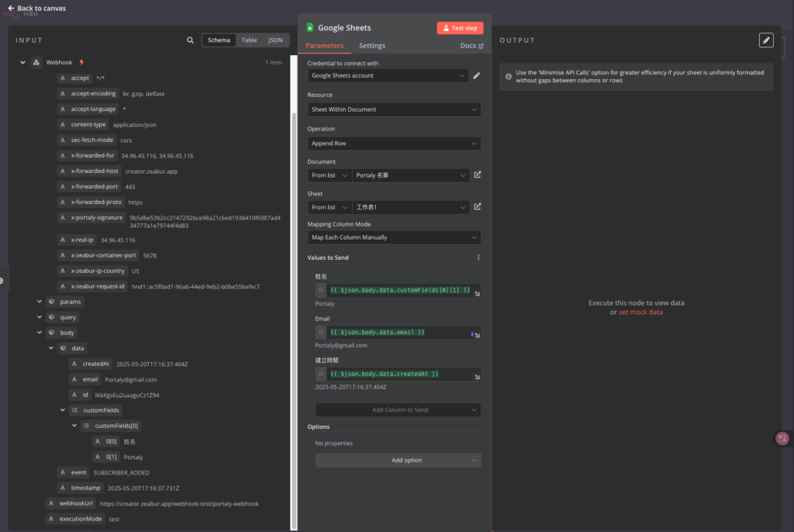Open Google Sheets account credential dropdown
The width and height of the screenshot is (794, 532).
[388, 75]
